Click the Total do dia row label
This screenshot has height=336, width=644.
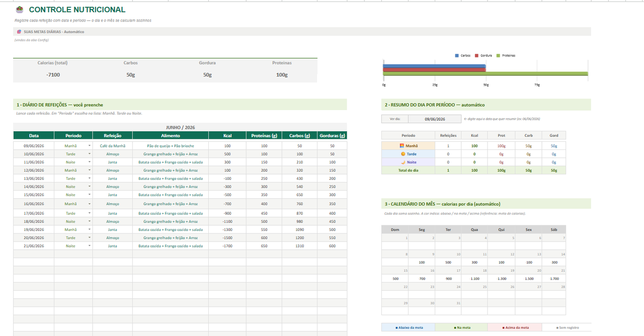[408, 170]
